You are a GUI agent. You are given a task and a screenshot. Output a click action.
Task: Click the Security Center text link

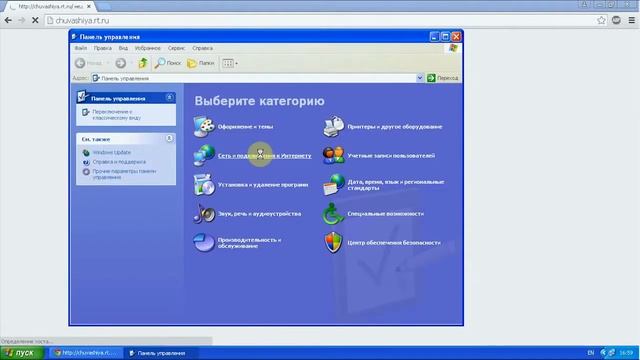tap(394, 242)
